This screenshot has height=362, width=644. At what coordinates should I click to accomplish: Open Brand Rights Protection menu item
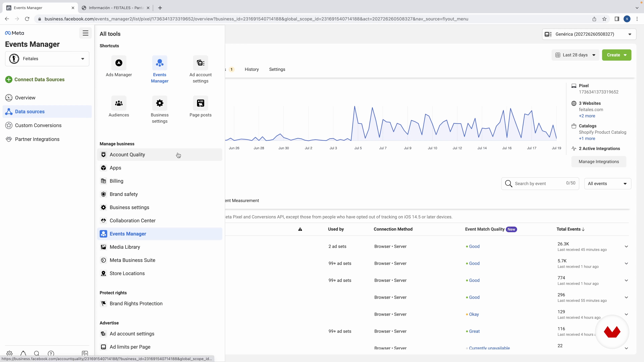click(159, 304)
